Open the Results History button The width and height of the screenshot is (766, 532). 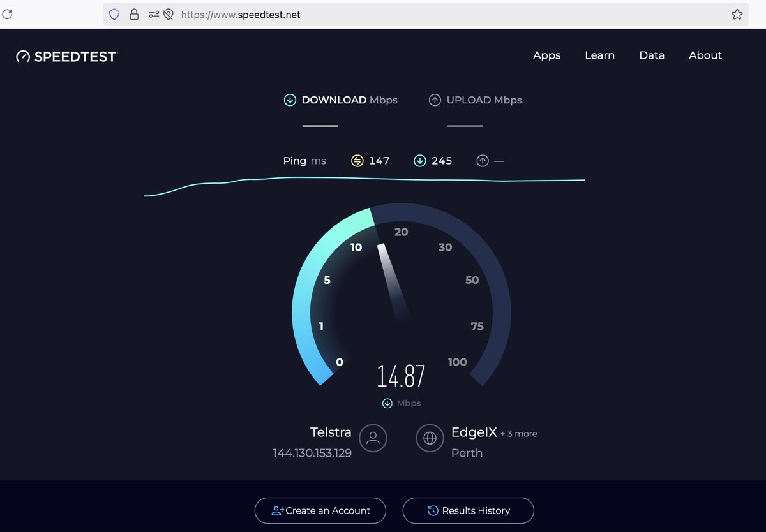(468, 510)
